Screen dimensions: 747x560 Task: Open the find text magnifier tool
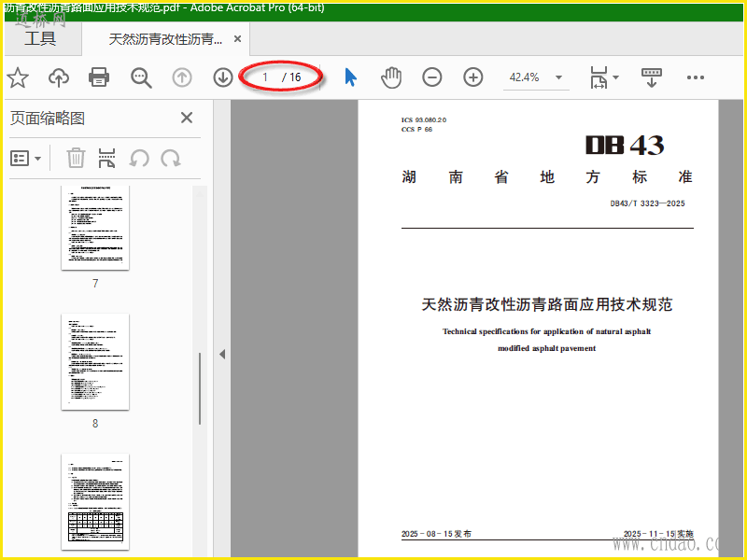[x=141, y=77]
